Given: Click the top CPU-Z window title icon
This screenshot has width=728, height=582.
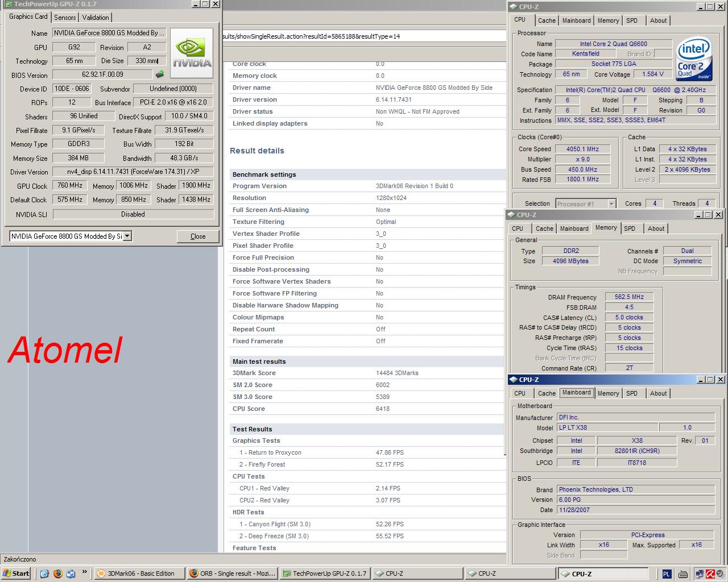Looking at the screenshot, I should tap(513, 7).
